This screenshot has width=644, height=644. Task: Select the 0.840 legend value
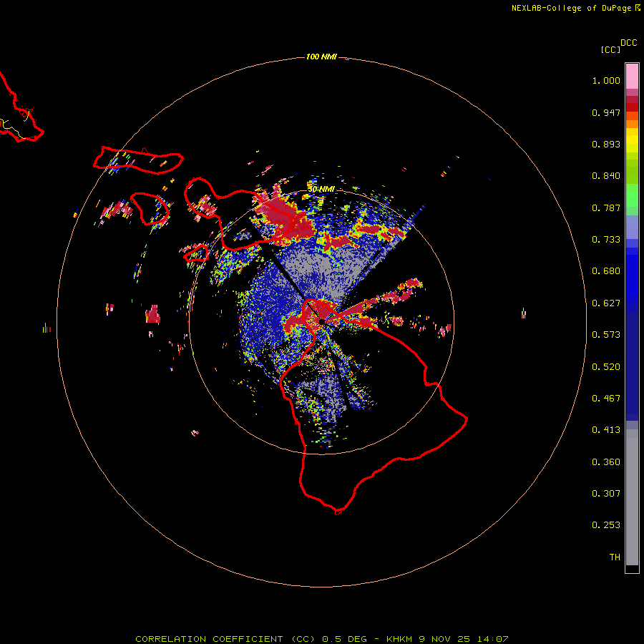pos(606,176)
